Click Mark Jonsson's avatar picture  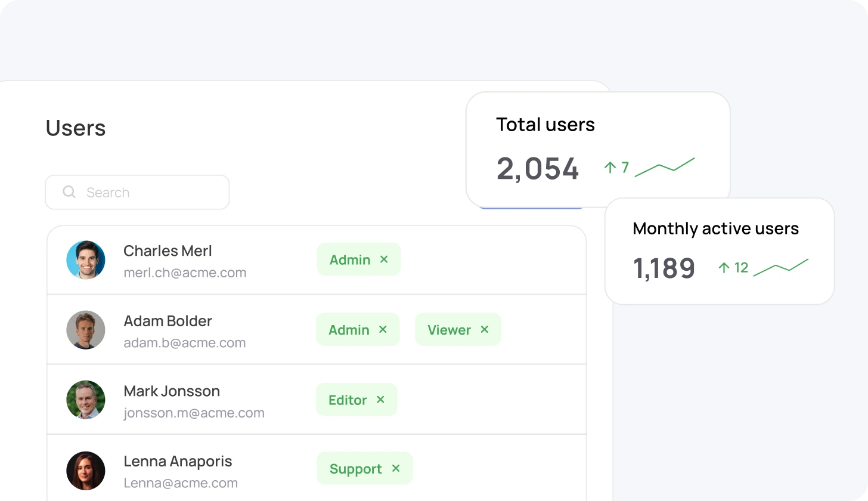(x=86, y=400)
